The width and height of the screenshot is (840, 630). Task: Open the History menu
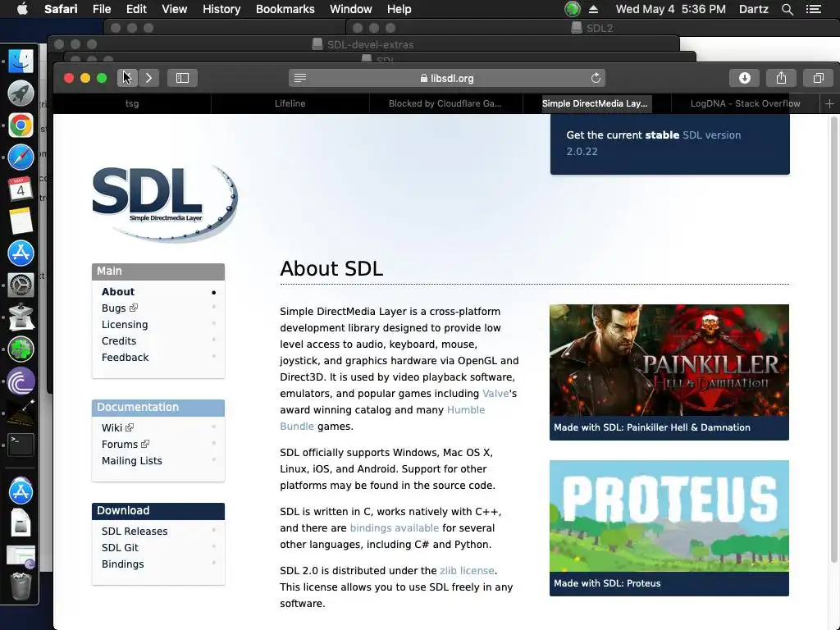pyautogui.click(x=221, y=9)
